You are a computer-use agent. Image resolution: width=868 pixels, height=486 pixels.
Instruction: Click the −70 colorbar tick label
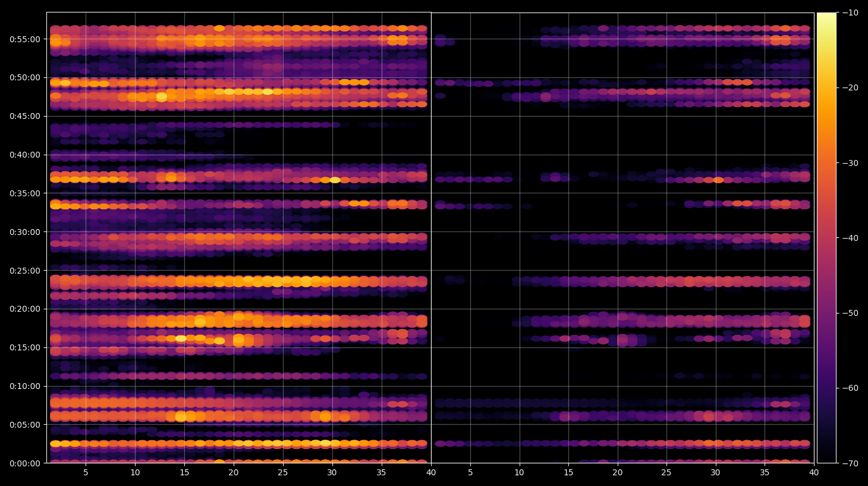850,463
